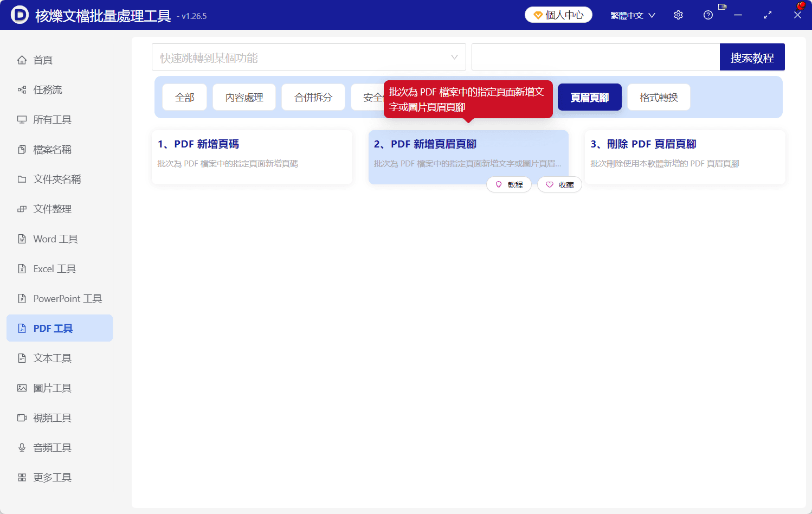Click the file icon beside 檔案名稱
Image resolution: width=812 pixels, height=514 pixels.
[x=22, y=150]
